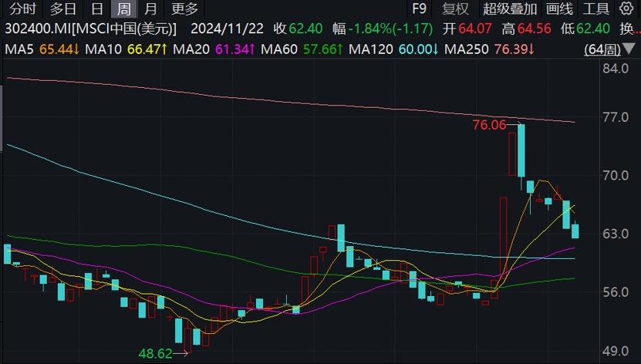Click the 63.0 price axis label

(616, 234)
